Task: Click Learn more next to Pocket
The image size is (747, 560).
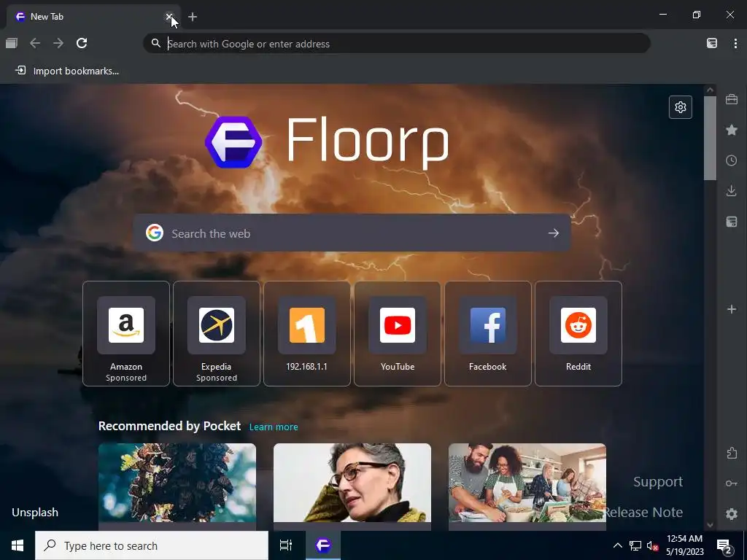Action: (x=274, y=427)
